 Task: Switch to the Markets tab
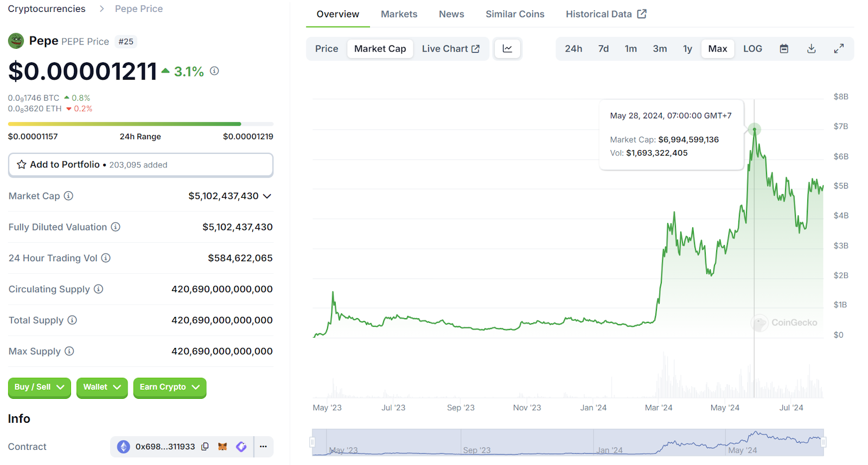pos(399,14)
